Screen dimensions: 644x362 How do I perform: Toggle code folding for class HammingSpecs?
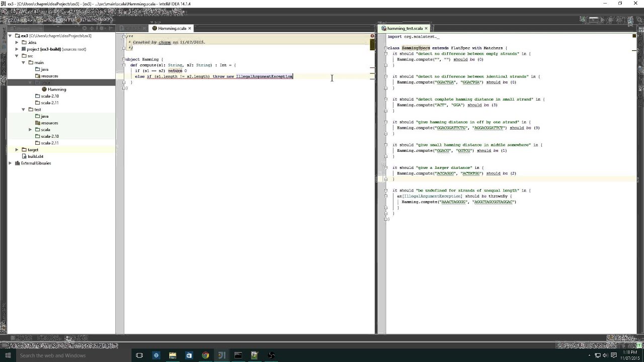click(386, 48)
